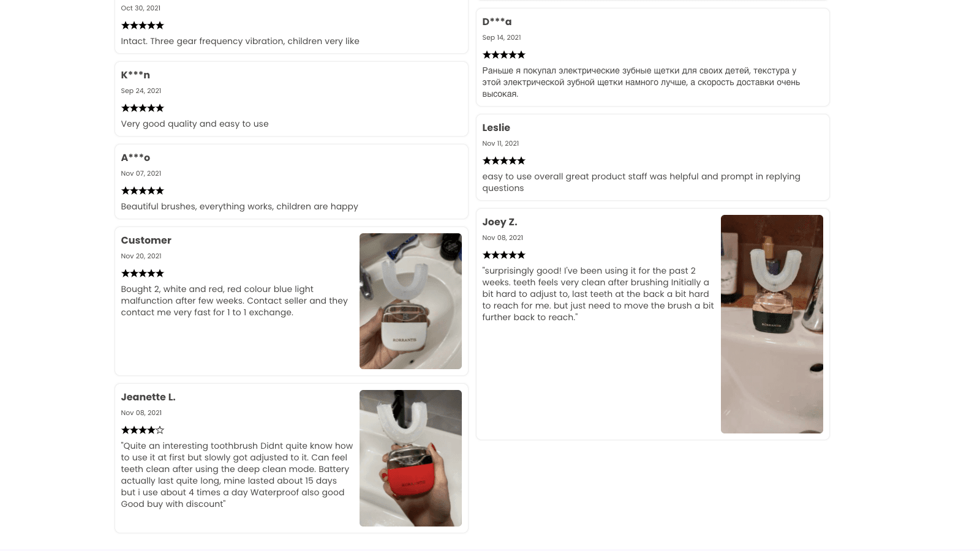980x551 pixels.
Task: Click the Nov 07, 2021 date on A***o's review
Action: 141,174
